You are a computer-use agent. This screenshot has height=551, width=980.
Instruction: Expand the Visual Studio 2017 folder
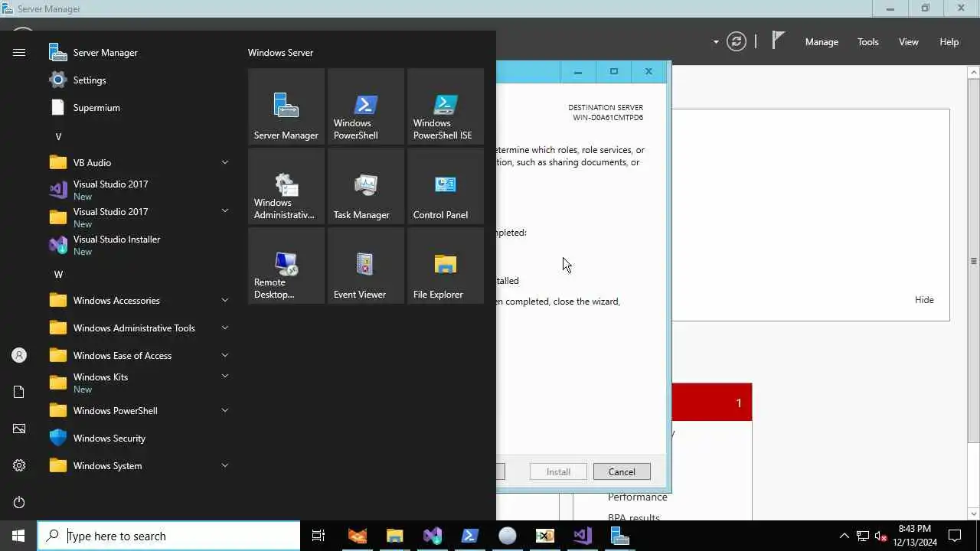[140, 217]
